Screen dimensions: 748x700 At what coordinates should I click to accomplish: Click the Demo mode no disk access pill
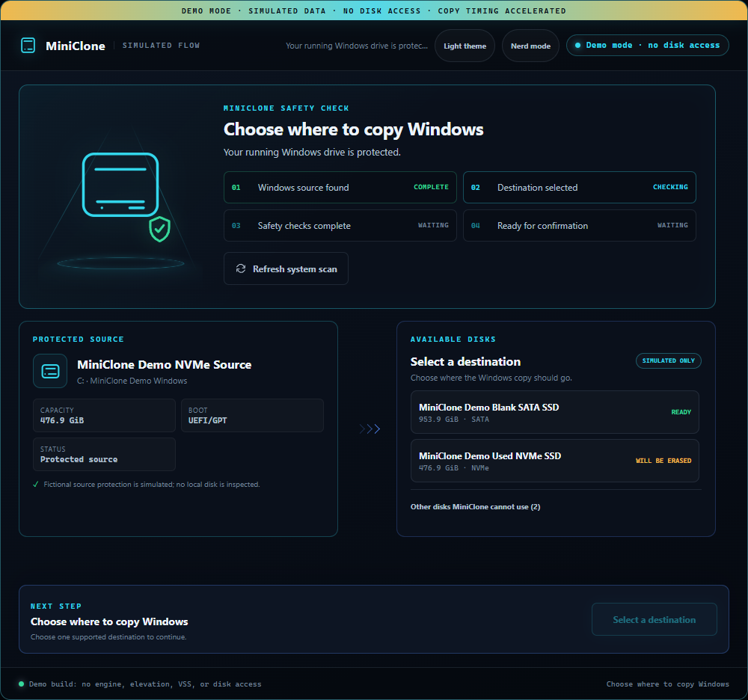pyautogui.click(x=647, y=46)
